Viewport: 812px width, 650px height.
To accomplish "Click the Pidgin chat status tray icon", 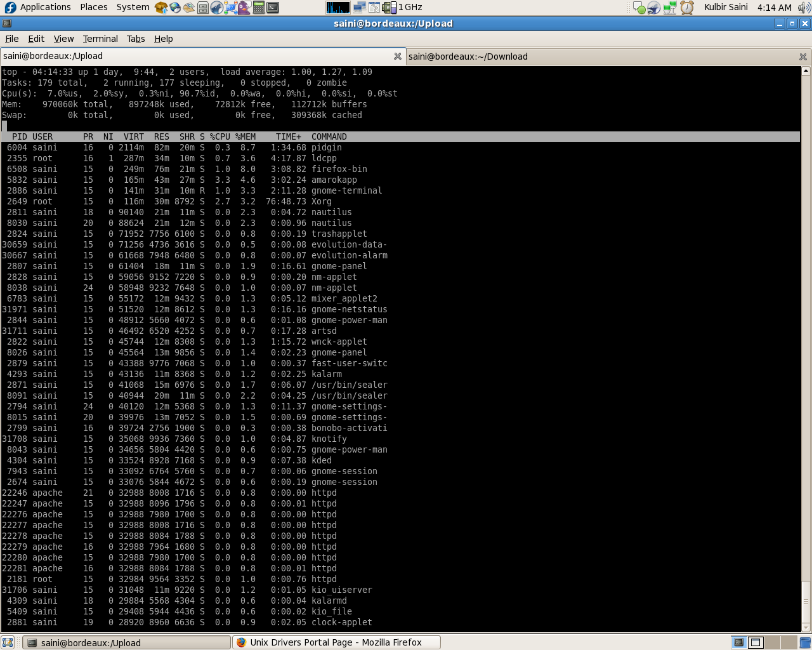I will tap(639, 8).
